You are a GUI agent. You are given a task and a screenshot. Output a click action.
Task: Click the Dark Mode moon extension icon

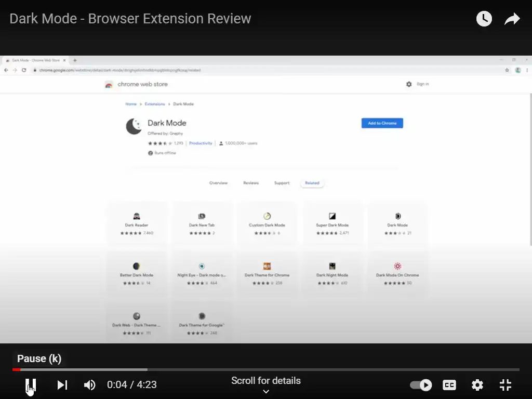(134, 127)
